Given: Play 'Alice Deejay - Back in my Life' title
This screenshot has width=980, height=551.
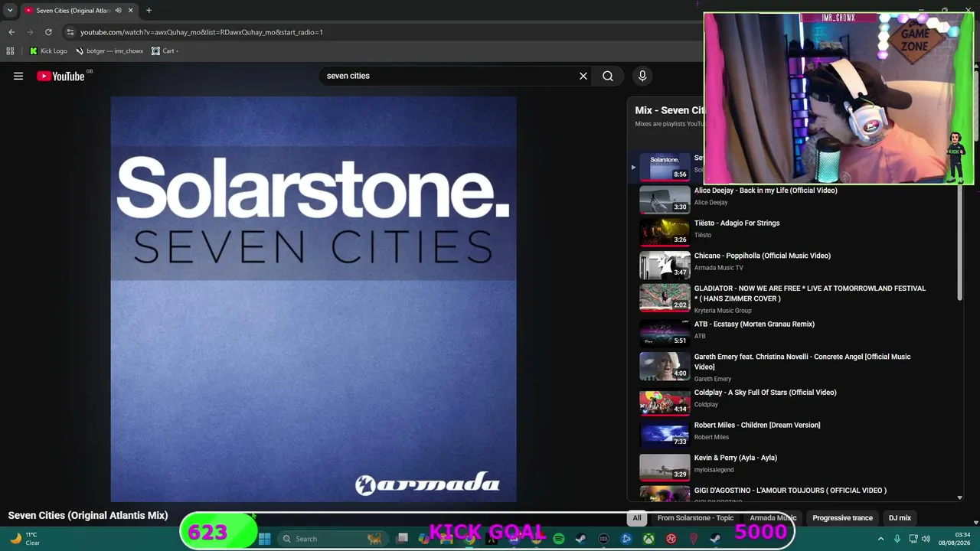Looking at the screenshot, I should (x=766, y=191).
